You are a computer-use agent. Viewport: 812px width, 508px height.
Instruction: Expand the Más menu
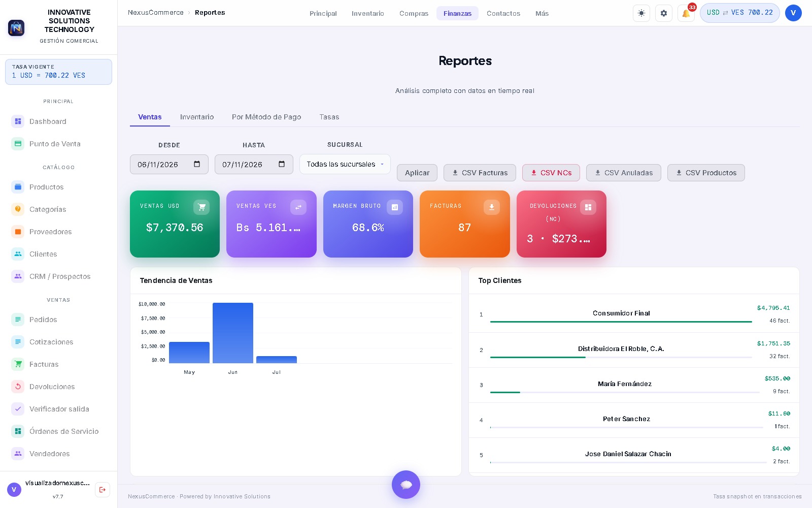[542, 13]
